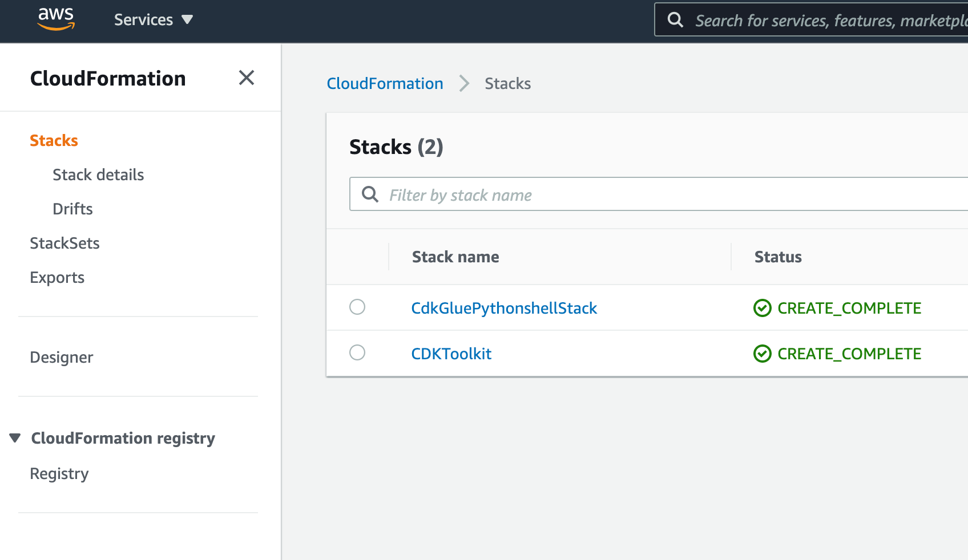Collapse the CloudFormation registry section
This screenshot has height=560, width=968.
point(15,438)
